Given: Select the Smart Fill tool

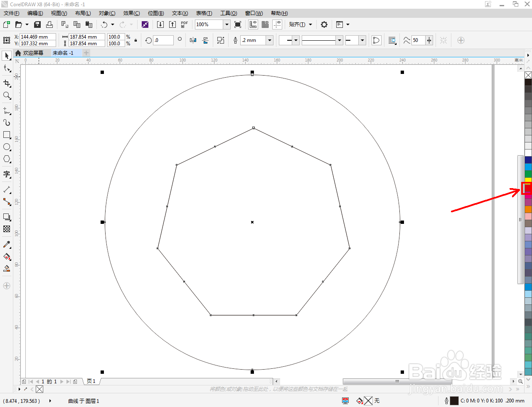Looking at the screenshot, I should (x=7, y=268).
